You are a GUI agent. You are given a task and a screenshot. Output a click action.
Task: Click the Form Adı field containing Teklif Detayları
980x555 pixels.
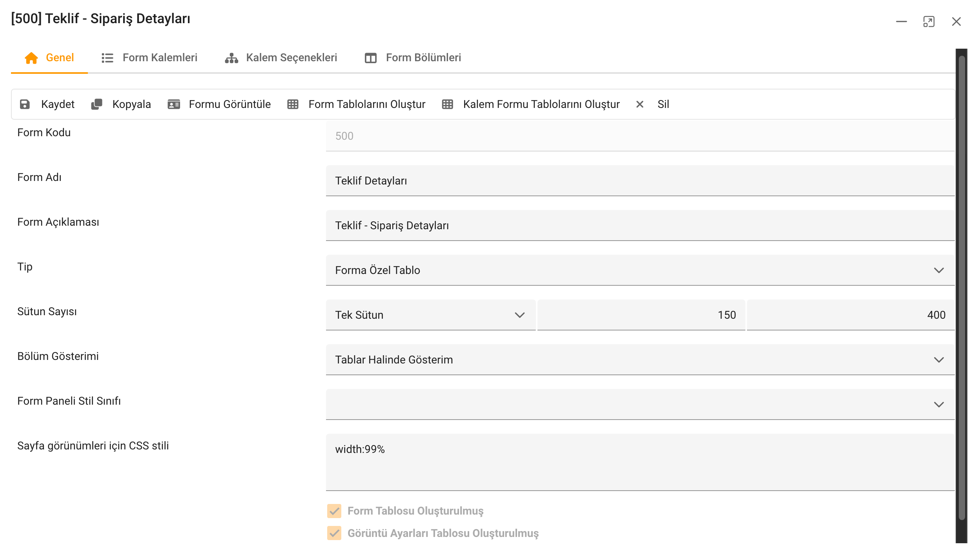coord(639,181)
